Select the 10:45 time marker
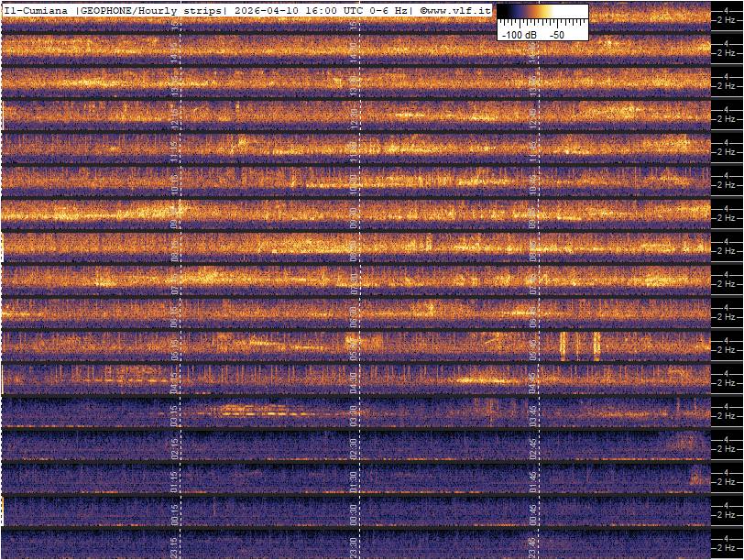 pyautogui.click(x=532, y=180)
